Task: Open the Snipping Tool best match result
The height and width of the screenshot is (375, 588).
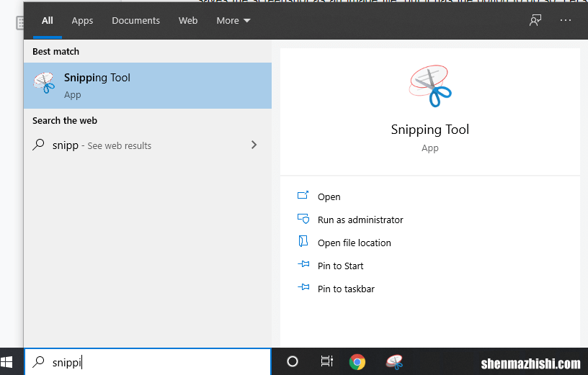Action: pyautogui.click(x=148, y=86)
